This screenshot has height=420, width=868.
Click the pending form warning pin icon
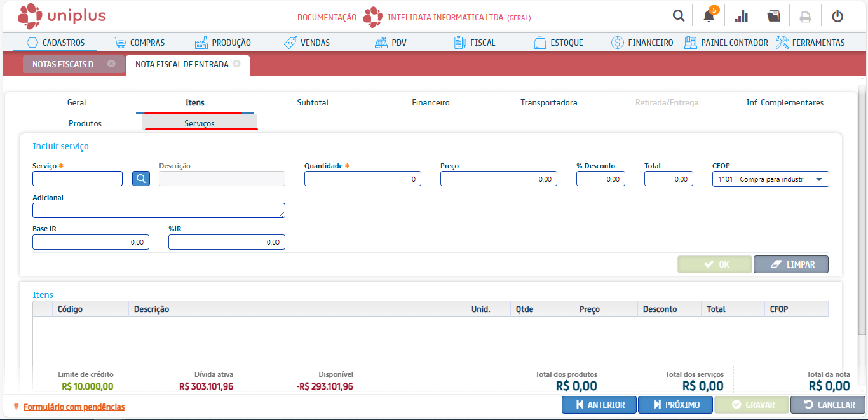(x=17, y=406)
